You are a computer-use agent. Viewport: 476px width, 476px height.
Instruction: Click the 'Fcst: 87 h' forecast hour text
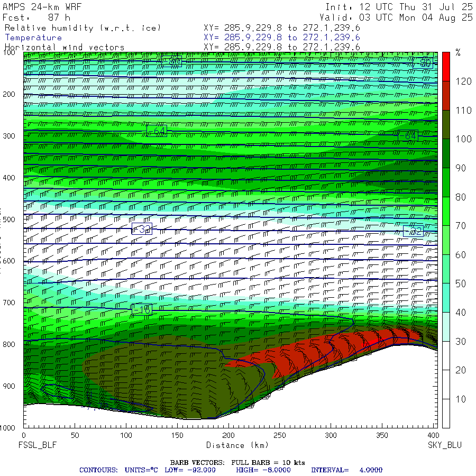coord(36,17)
